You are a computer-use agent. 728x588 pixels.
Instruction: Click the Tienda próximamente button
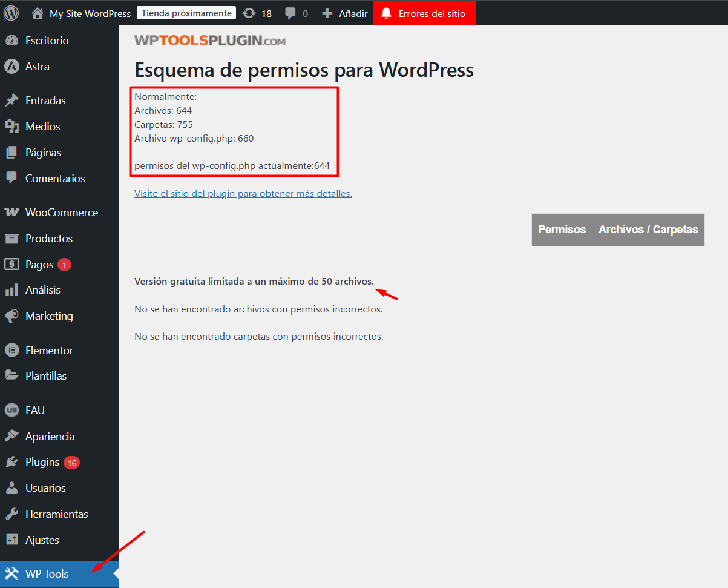pyautogui.click(x=186, y=12)
